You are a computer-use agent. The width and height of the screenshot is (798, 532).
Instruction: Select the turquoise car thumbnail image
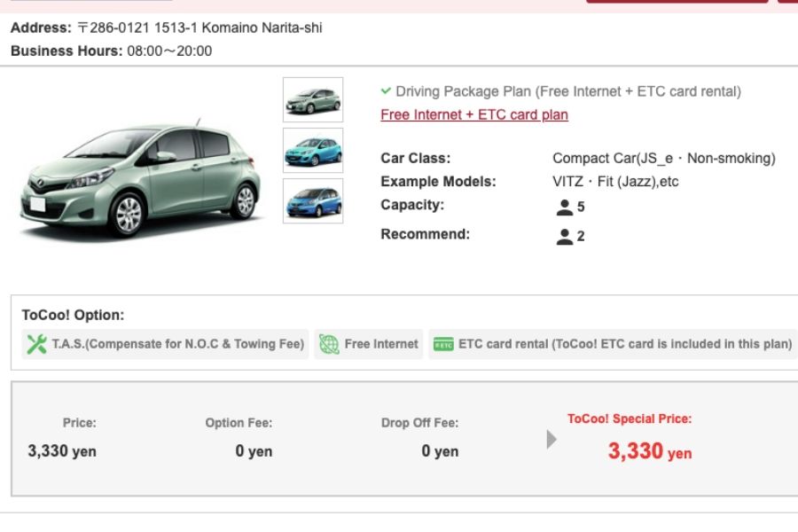pyautogui.click(x=313, y=150)
